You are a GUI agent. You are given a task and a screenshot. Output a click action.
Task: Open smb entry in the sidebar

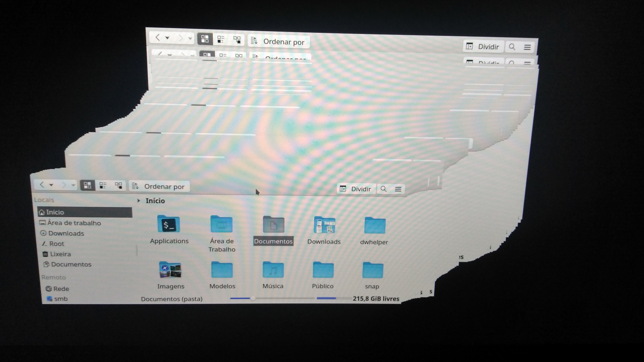[57, 299]
